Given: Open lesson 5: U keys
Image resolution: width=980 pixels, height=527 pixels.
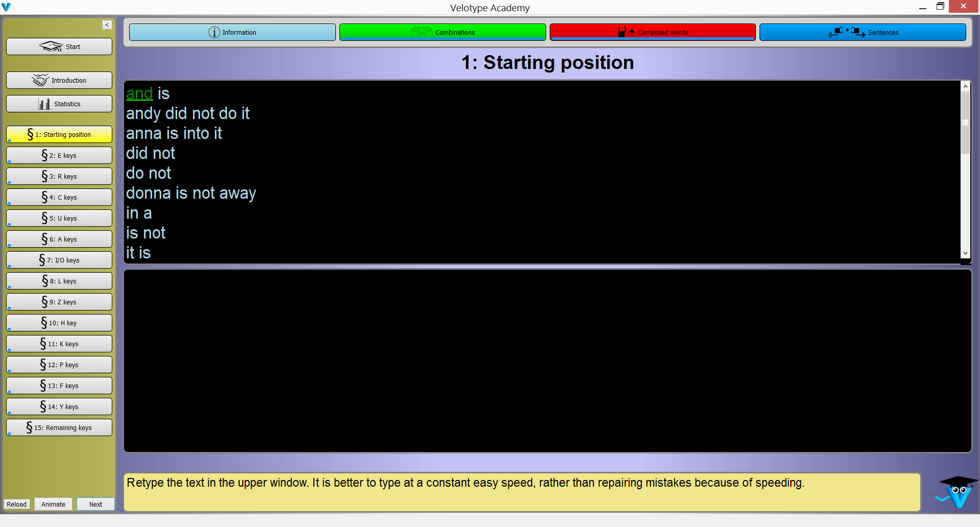Looking at the screenshot, I should point(59,218).
